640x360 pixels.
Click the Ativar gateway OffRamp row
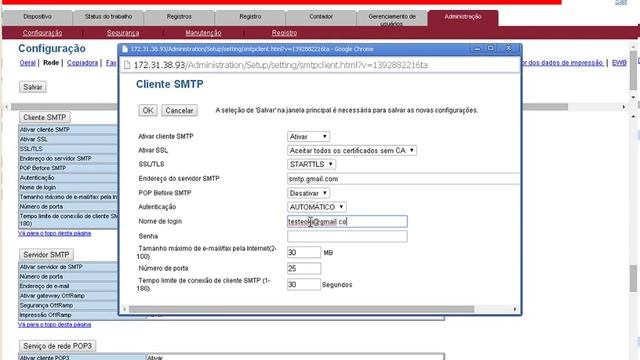68,296
